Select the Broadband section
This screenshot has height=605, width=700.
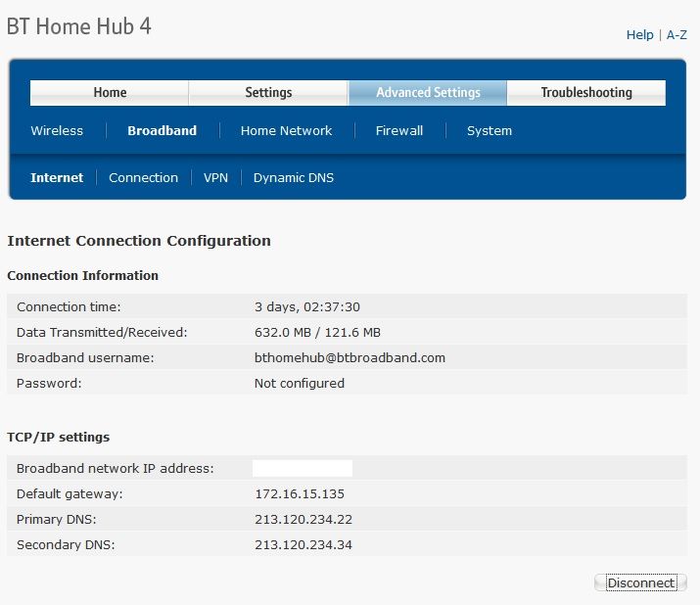(163, 131)
